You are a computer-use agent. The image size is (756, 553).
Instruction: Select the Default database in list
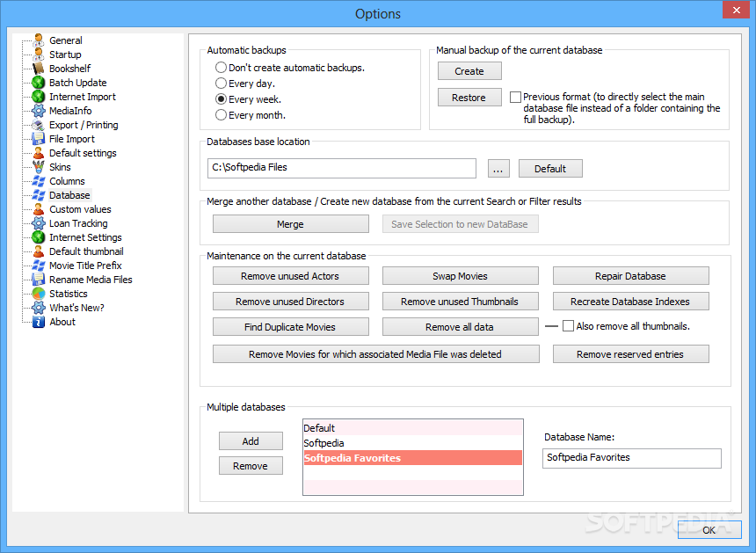coord(412,428)
